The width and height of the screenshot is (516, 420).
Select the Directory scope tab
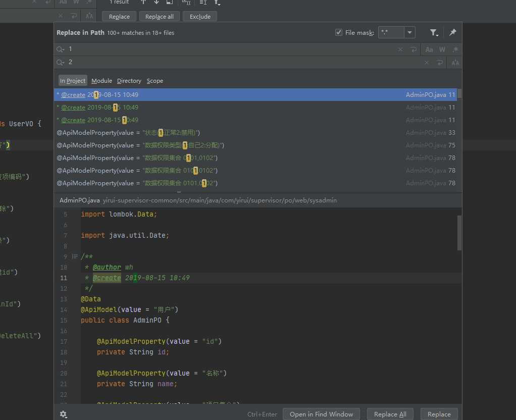click(x=129, y=81)
